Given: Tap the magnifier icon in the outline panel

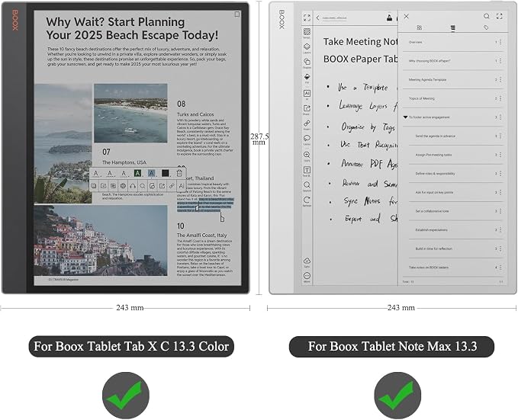Looking at the screenshot, I should (x=487, y=16).
